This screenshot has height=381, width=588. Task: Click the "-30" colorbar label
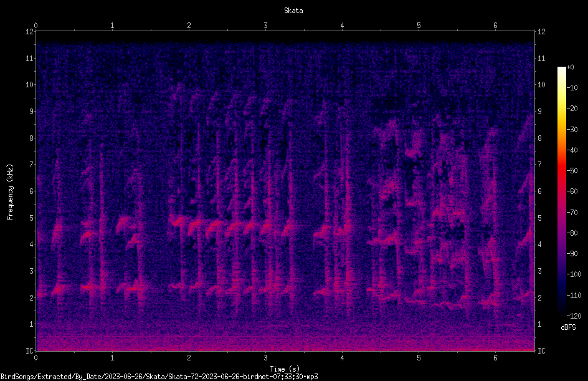tap(572, 130)
